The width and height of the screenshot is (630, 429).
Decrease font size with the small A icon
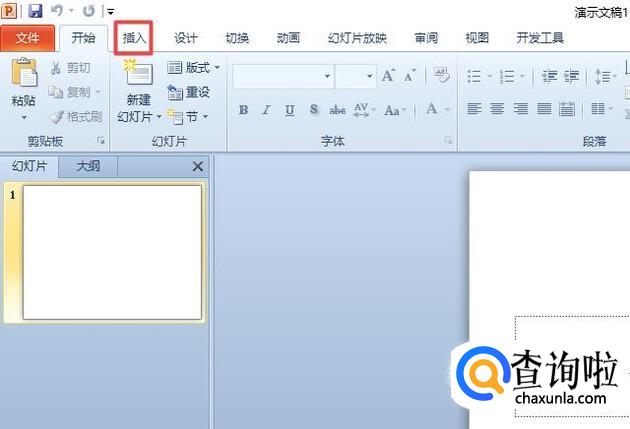[x=410, y=76]
